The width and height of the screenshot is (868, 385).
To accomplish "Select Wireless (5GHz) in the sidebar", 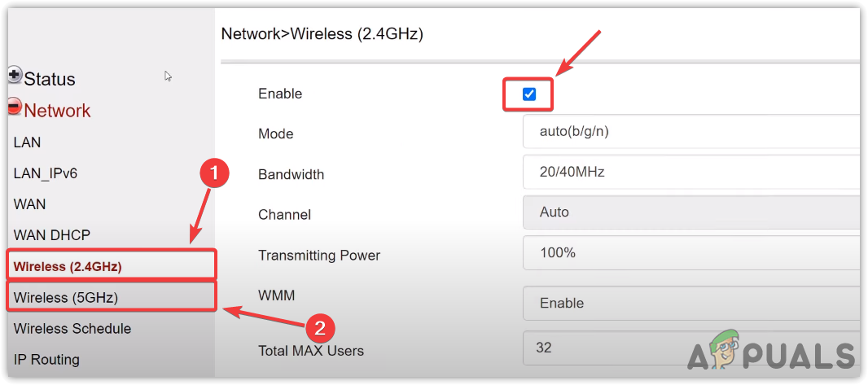I will (x=66, y=298).
